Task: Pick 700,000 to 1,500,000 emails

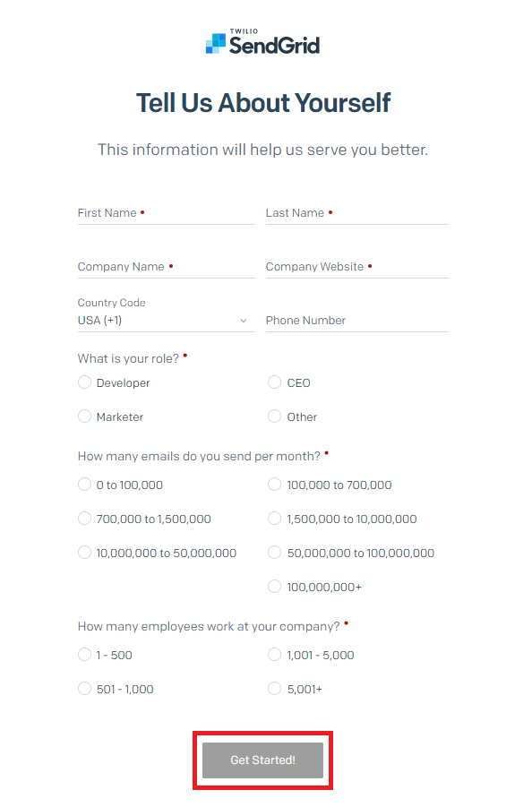Action: (x=84, y=519)
